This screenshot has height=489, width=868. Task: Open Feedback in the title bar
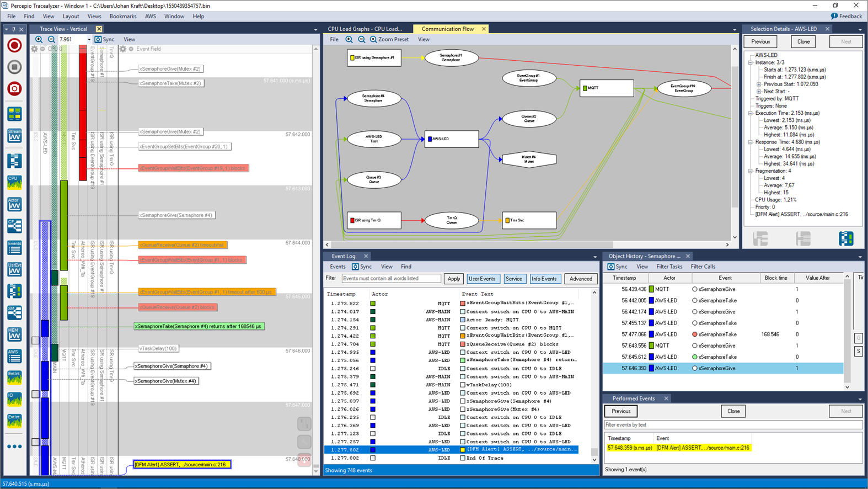(x=846, y=16)
